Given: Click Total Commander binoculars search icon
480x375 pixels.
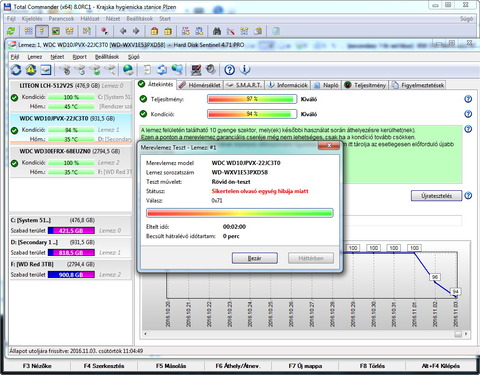Looking at the screenshot, I should click(x=217, y=31).
